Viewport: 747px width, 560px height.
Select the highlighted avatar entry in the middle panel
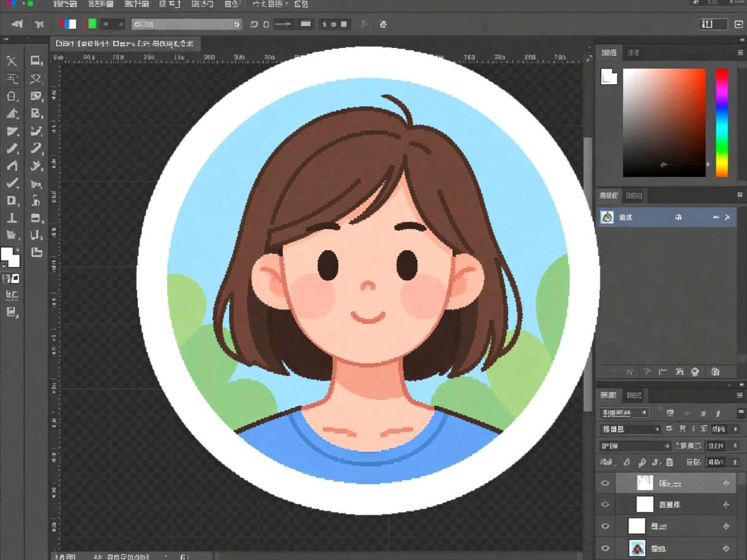(x=666, y=217)
